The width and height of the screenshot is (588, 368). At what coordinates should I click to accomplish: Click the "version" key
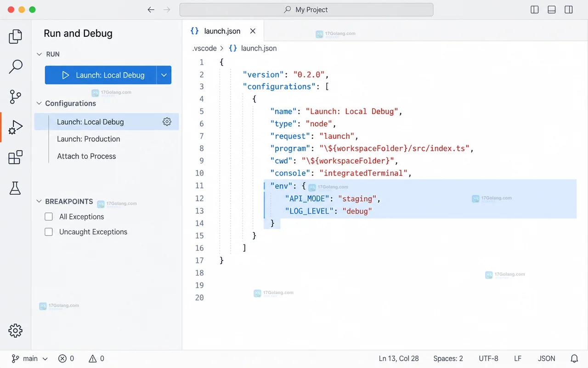coord(263,74)
